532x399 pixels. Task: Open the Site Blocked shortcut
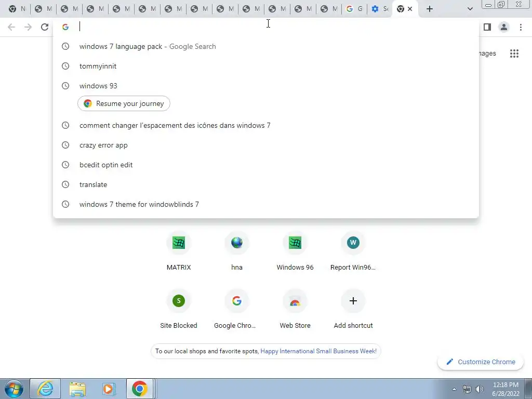[179, 310]
